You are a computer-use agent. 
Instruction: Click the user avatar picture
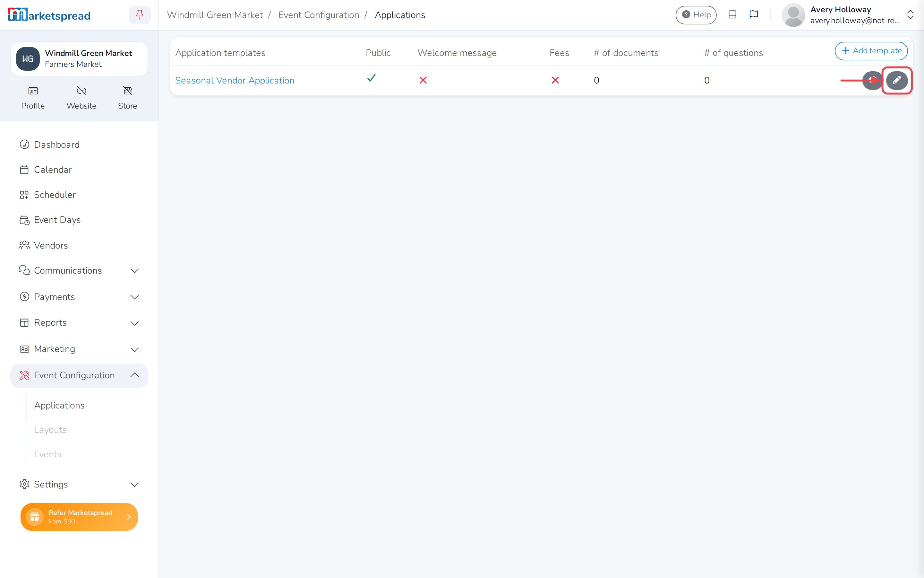(793, 15)
